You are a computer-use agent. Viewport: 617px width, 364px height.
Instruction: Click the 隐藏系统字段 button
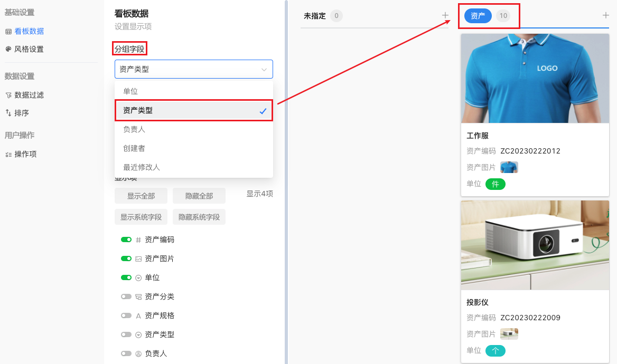click(x=199, y=217)
